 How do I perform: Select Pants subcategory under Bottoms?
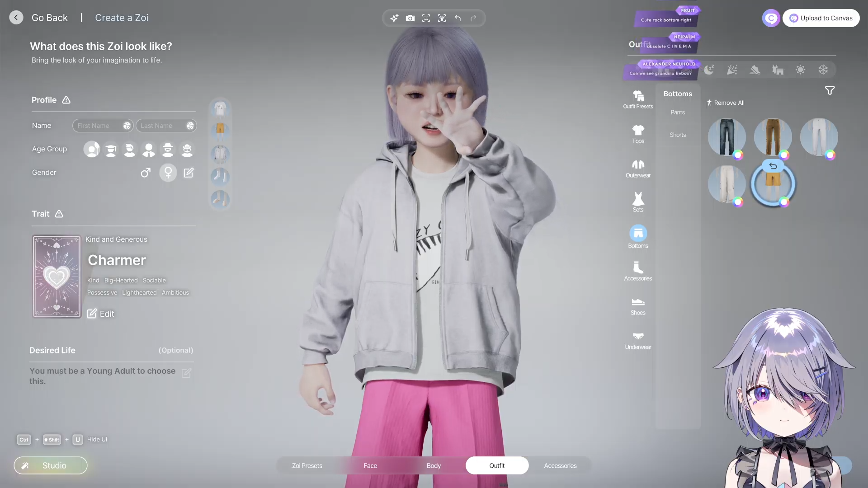pos(678,112)
